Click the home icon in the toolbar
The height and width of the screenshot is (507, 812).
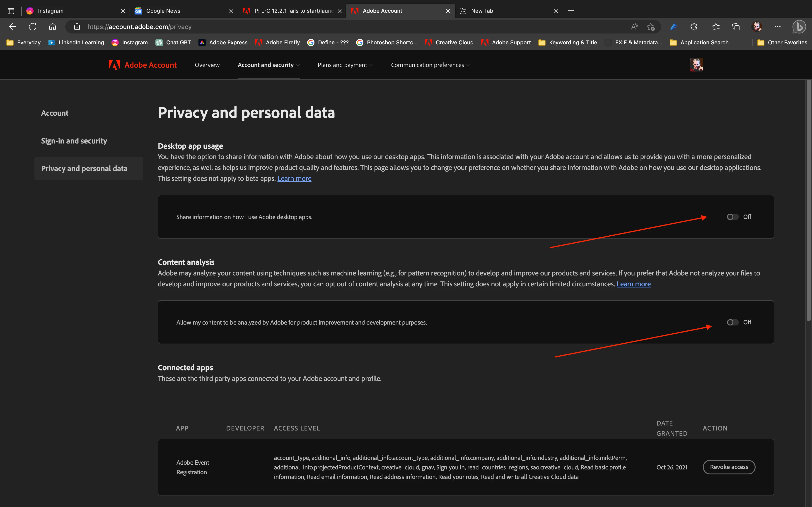point(52,27)
